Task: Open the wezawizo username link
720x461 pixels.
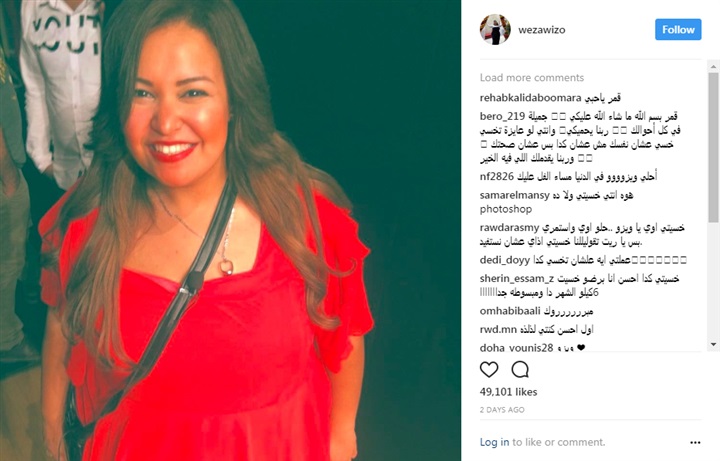Action: pyautogui.click(x=542, y=30)
